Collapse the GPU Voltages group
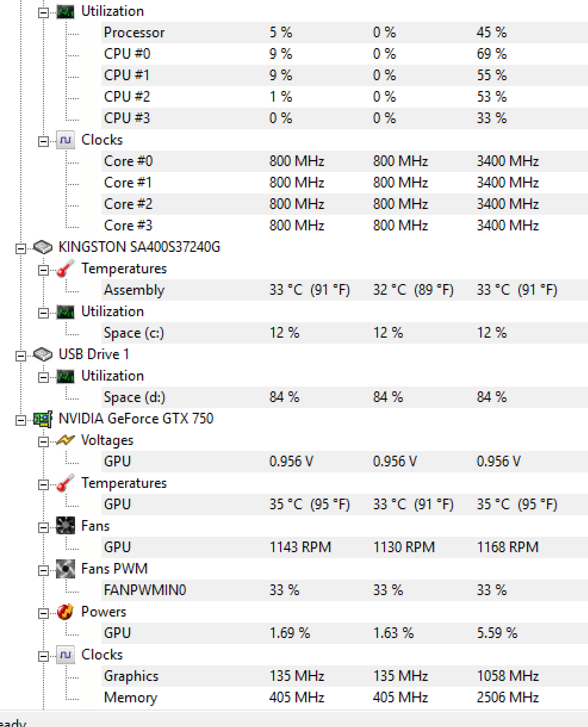The image size is (588, 727). coord(43,442)
